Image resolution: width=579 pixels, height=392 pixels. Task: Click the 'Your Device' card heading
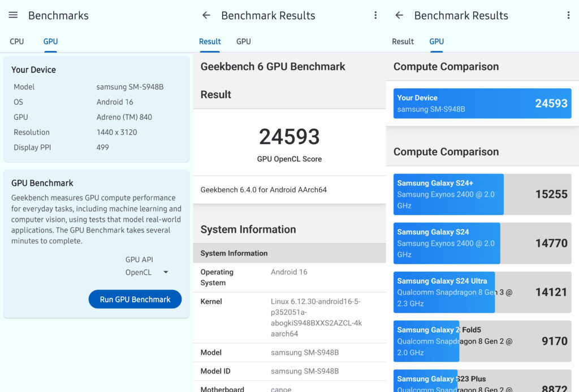33,69
